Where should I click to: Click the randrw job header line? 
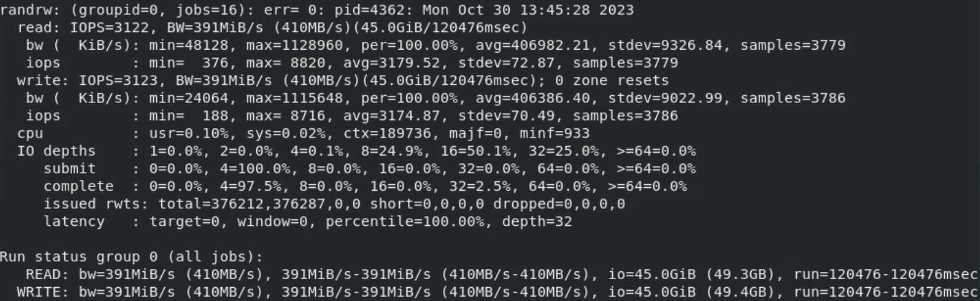(317, 10)
